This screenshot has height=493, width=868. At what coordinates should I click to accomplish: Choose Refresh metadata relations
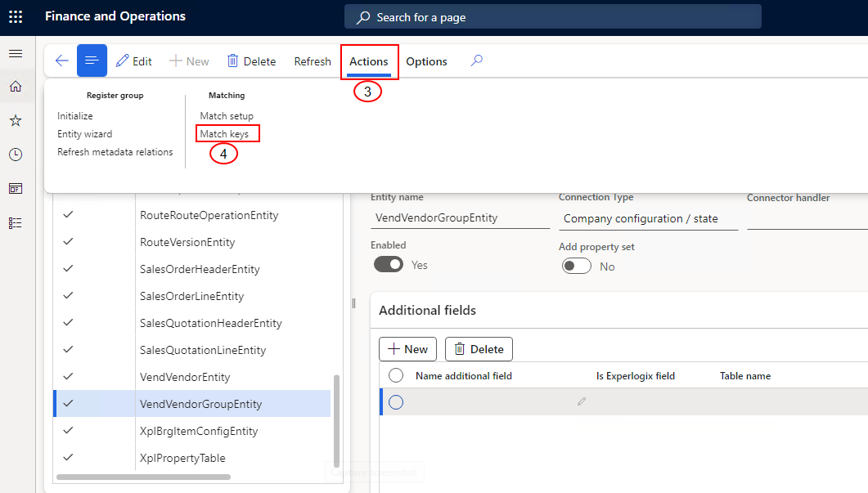click(115, 152)
